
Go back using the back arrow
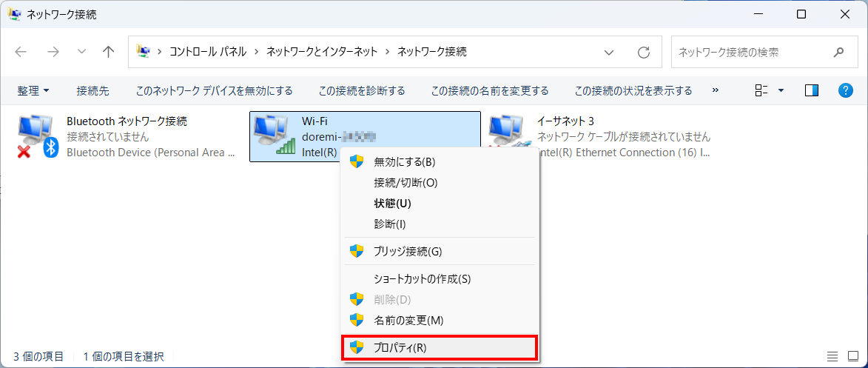click(x=21, y=52)
